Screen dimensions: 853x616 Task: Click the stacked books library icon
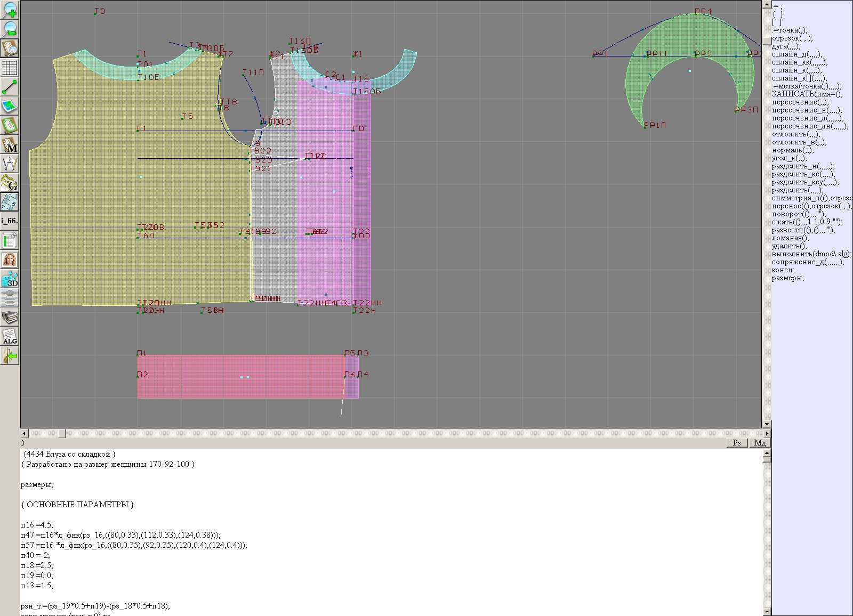click(x=10, y=317)
